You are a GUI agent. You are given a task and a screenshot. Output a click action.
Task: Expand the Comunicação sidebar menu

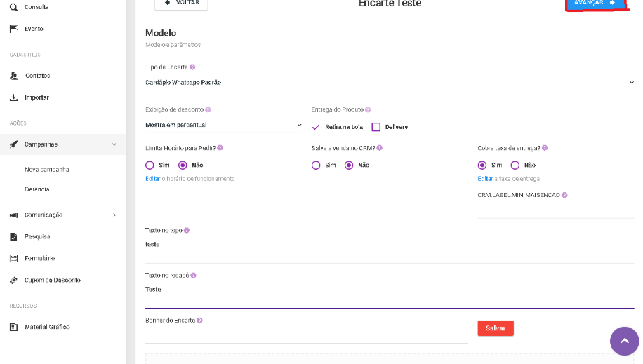click(63, 215)
